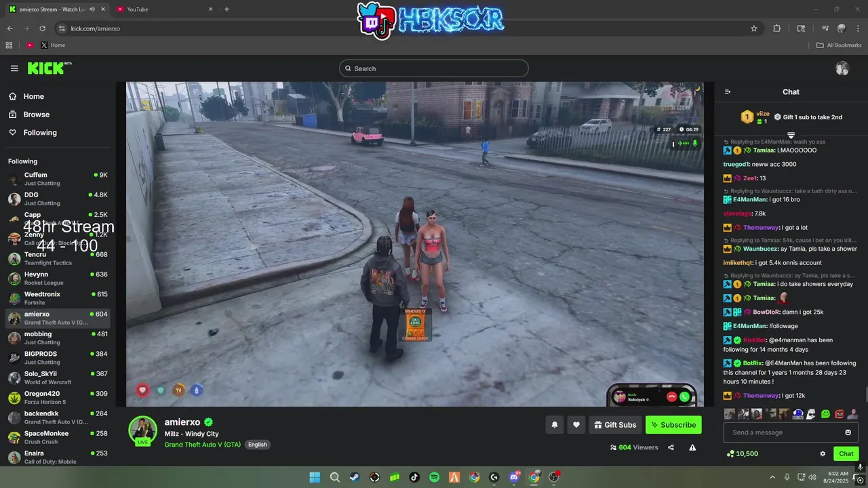Image resolution: width=868 pixels, height=488 pixels.
Task: Go back in browser history
Action: 10,28
